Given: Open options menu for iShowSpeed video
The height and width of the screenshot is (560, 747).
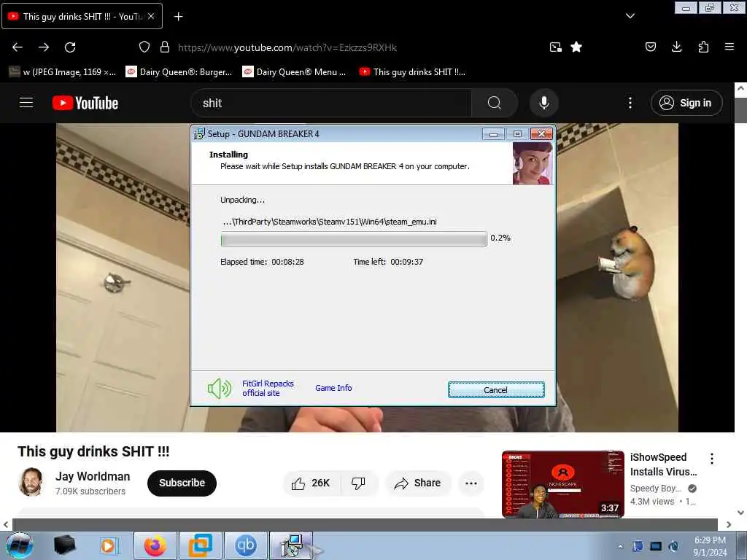Looking at the screenshot, I should pos(712,459).
